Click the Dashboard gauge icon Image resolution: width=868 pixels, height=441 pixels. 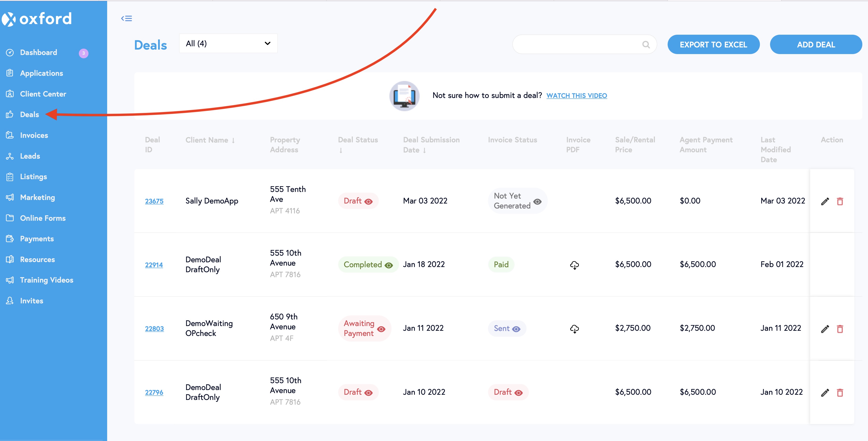[10, 52]
